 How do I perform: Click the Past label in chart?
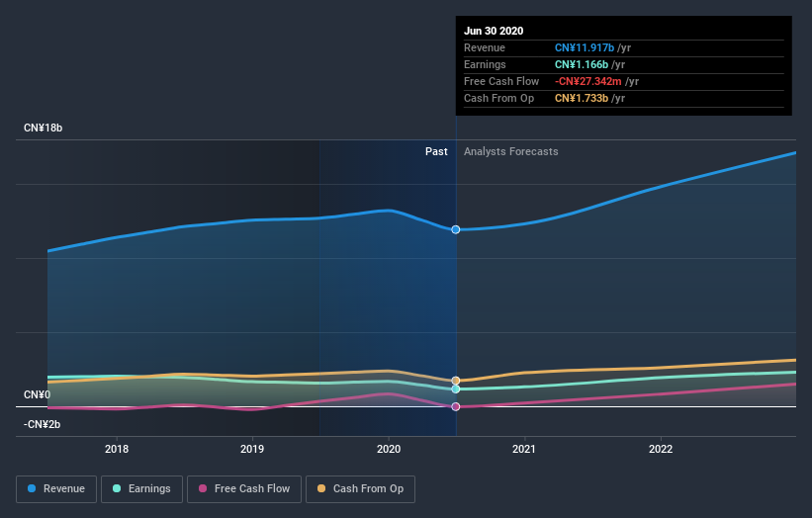436,151
